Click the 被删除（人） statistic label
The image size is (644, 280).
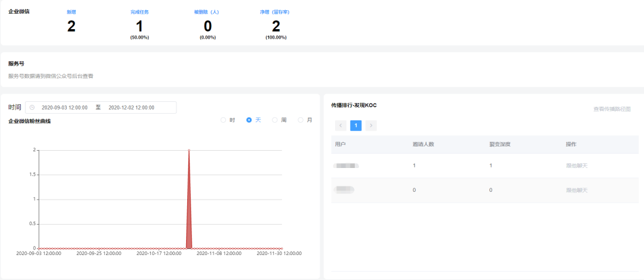[x=207, y=12]
